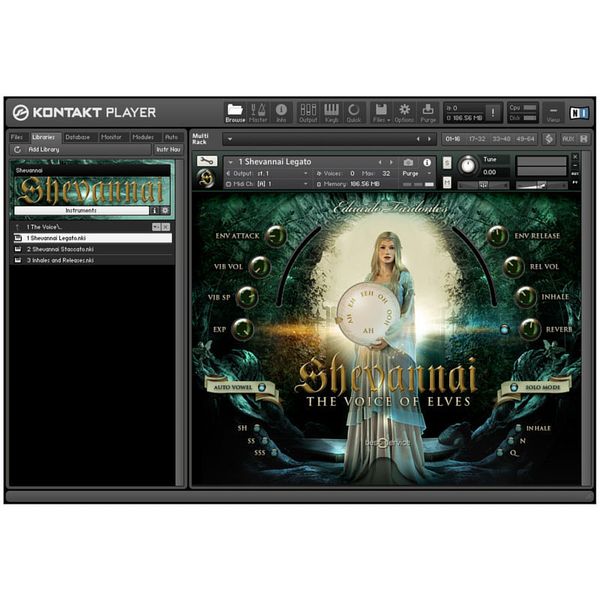Click the library Instruments button
Viewport: 600px width, 600px height.
coord(81,210)
